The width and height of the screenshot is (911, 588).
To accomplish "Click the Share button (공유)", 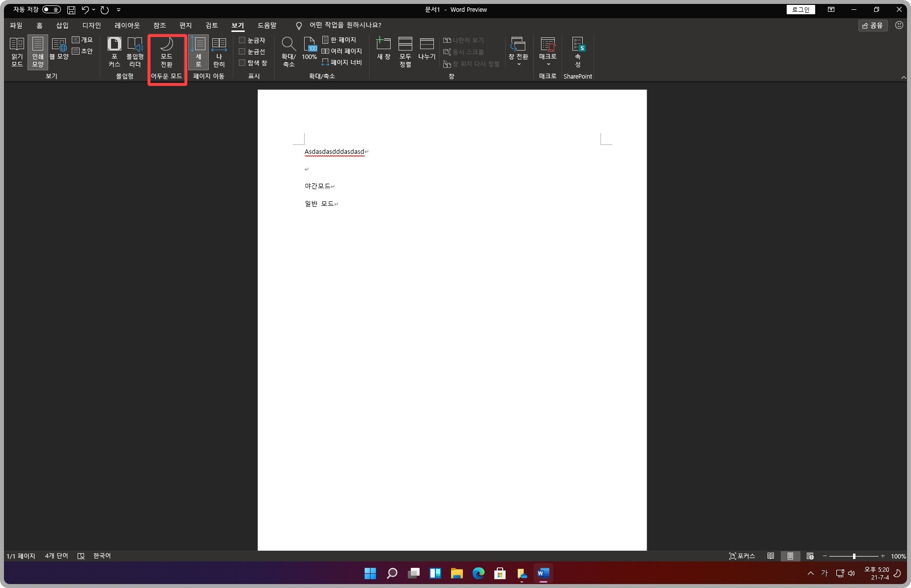I will point(873,25).
